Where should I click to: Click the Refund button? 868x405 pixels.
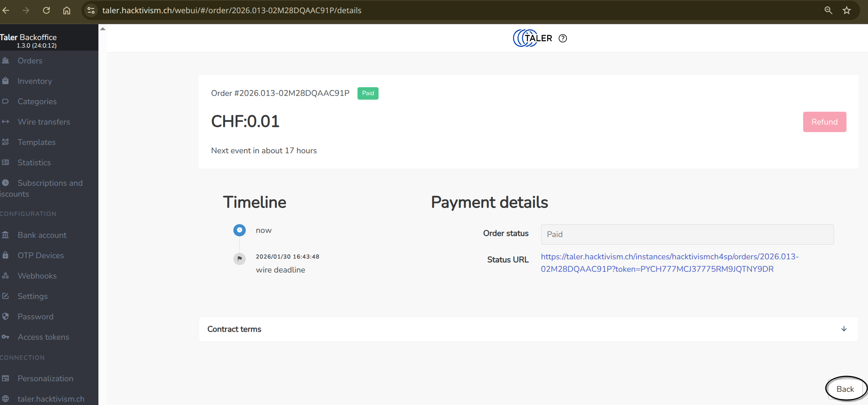(x=825, y=122)
